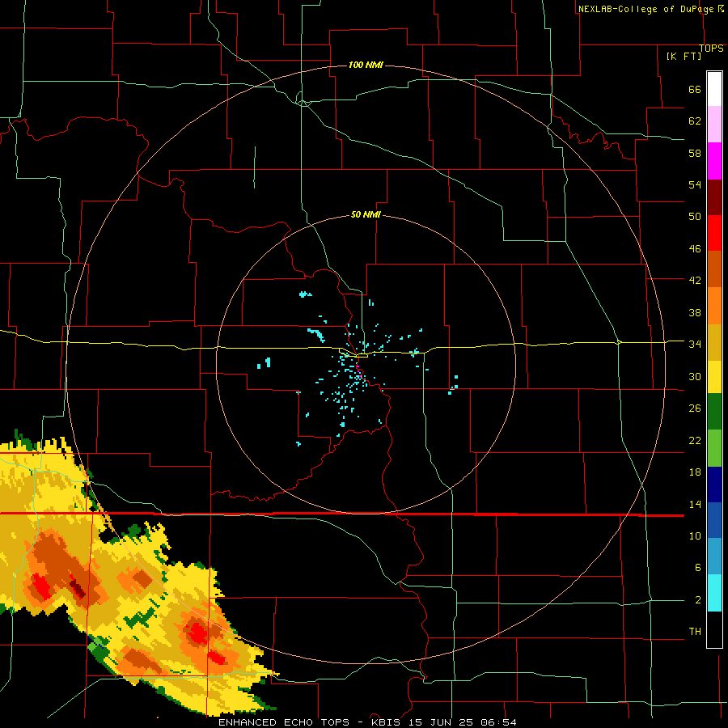
Task: Click the legend value "58"
Action: tap(695, 153)
